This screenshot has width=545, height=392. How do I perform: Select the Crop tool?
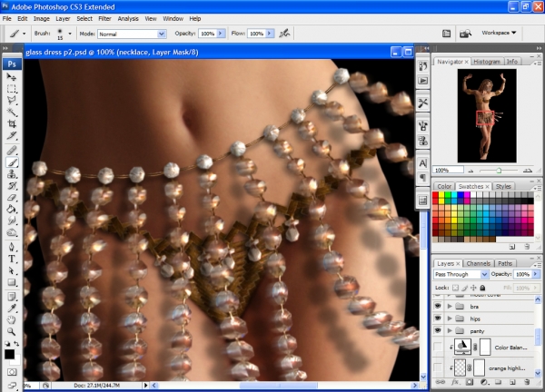click(x=12, y=123)
